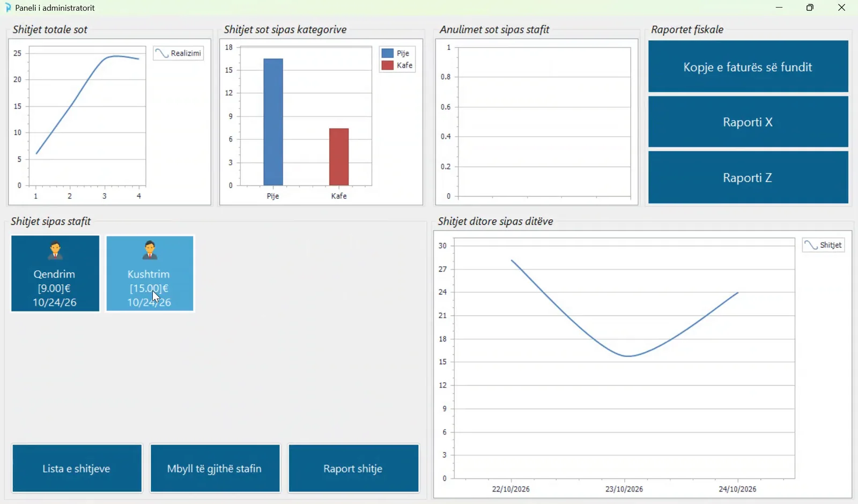Image resolution: width=858 pixels, height=504 pixels.
Task: Open Kopje e faturës së fundit
Action: [x=748, y=66]
